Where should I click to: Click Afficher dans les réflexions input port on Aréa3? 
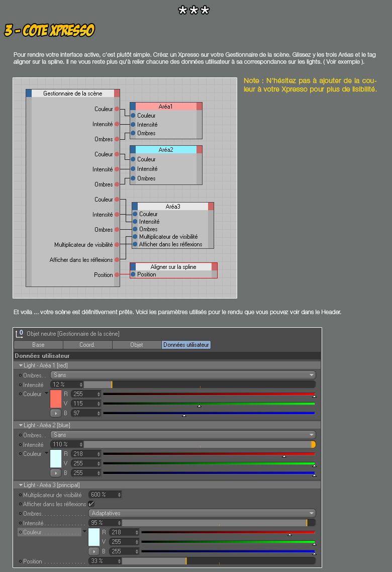[135, 244]
